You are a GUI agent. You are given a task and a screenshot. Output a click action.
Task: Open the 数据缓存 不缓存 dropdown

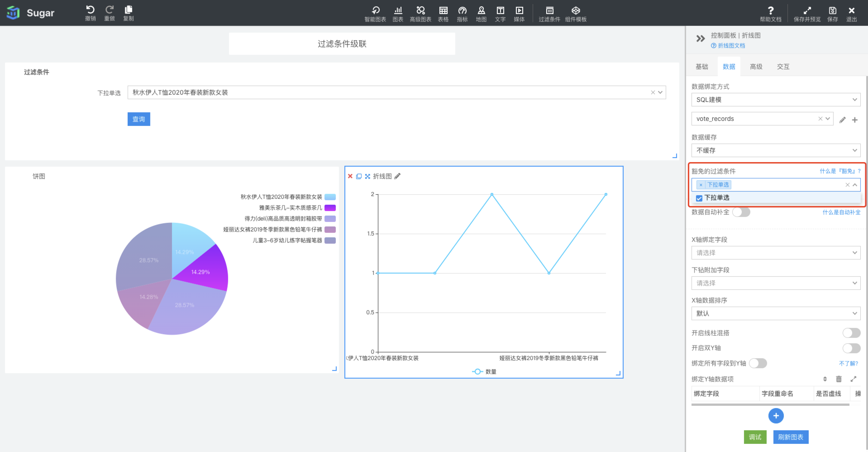pyautogui.click(x=776, y=150)
